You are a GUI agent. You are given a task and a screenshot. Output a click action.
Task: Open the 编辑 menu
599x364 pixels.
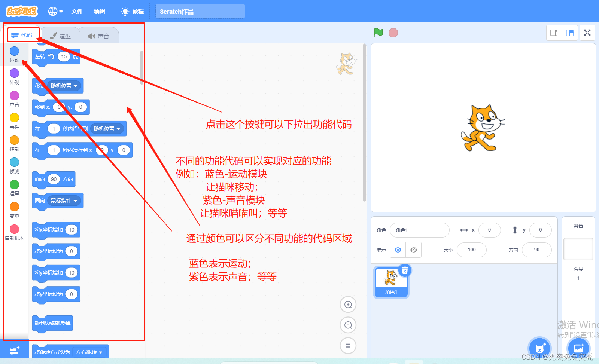[x=99, y=11]
